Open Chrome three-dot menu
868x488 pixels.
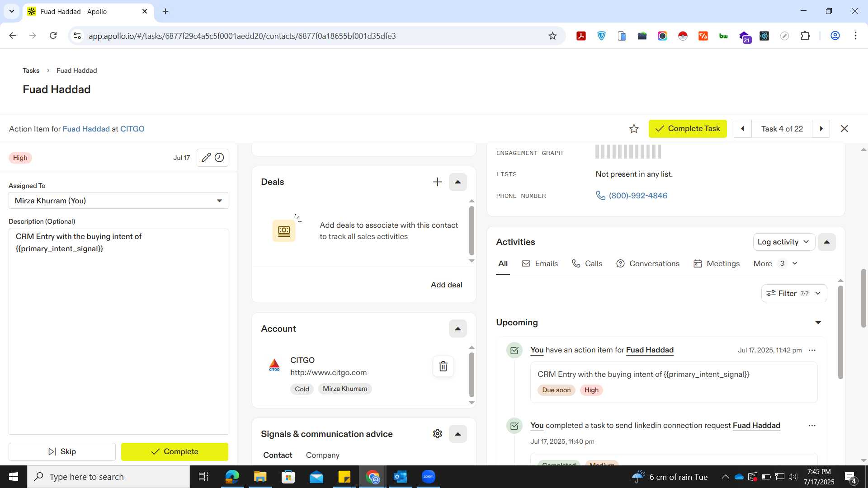click(855, 36)
